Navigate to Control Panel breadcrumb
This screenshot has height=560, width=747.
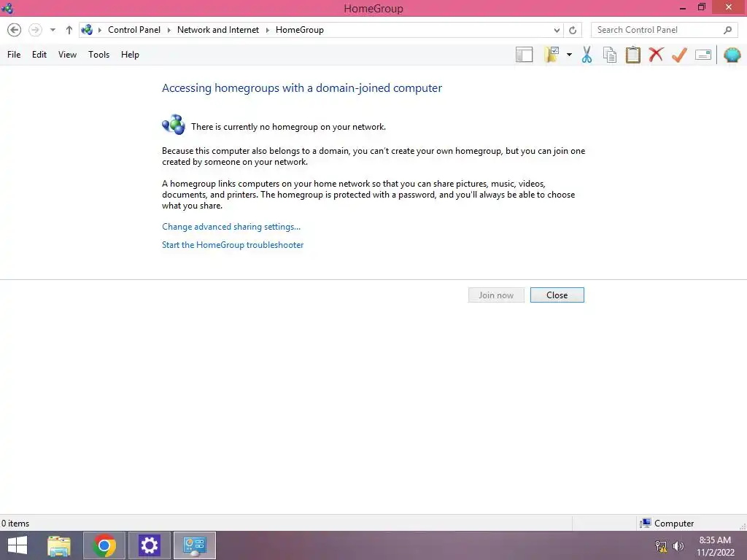pos(134,30)
